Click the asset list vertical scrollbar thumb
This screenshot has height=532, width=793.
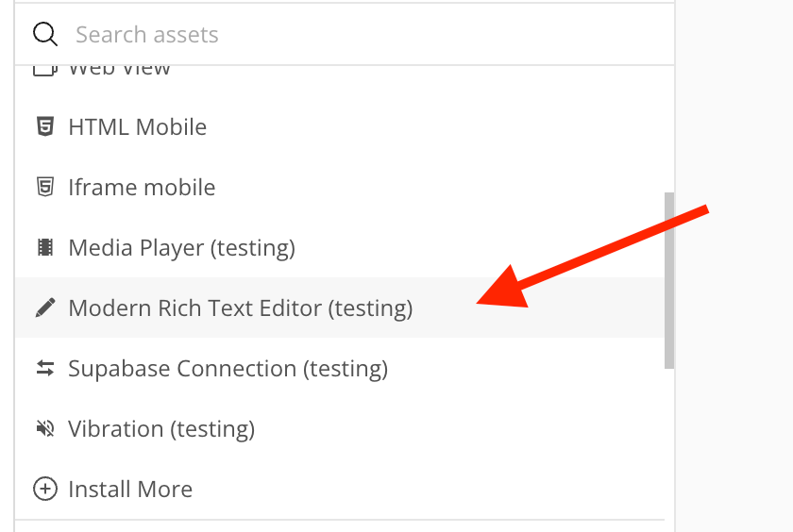click(669, 279)
